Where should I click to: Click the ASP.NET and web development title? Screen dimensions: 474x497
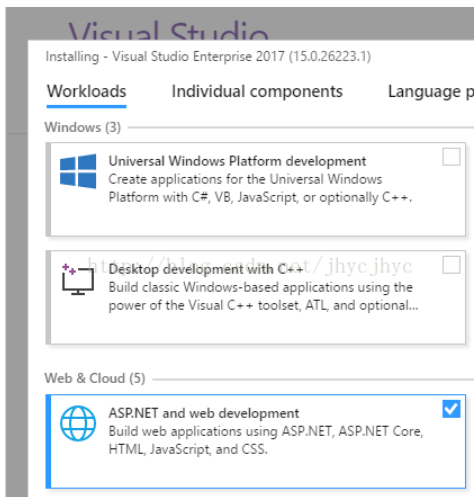click(x=204, y=413)
